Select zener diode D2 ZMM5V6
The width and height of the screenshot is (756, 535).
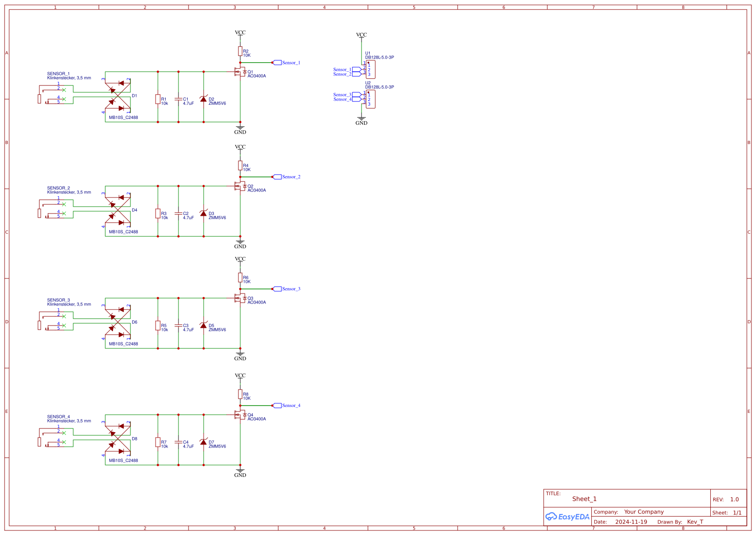tap(204, 99)
